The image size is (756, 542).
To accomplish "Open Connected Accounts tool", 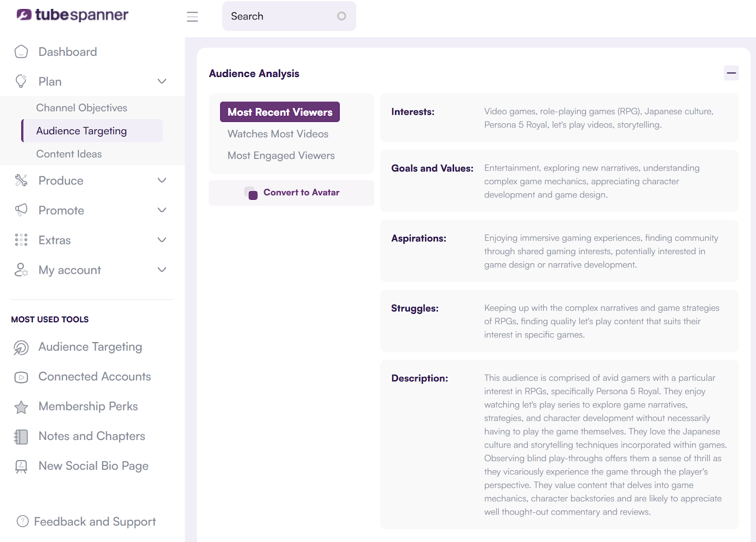I will coord(94,377).
